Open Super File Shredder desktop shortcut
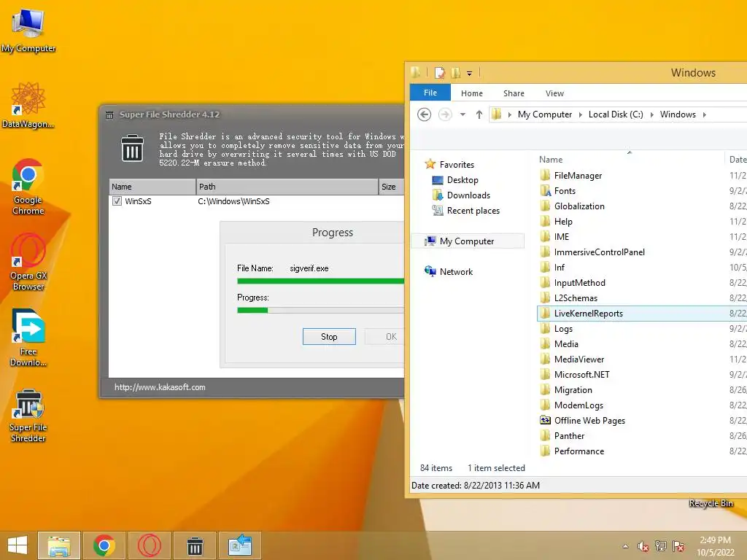Image resolution: width=747 pixels, height=560 pixels. [28, 415]
